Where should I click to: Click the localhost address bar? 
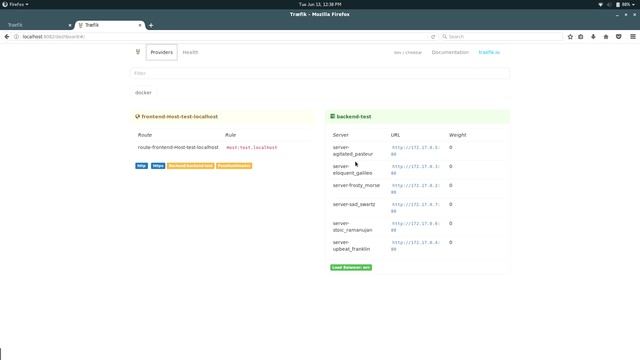[x=224, y=37]
